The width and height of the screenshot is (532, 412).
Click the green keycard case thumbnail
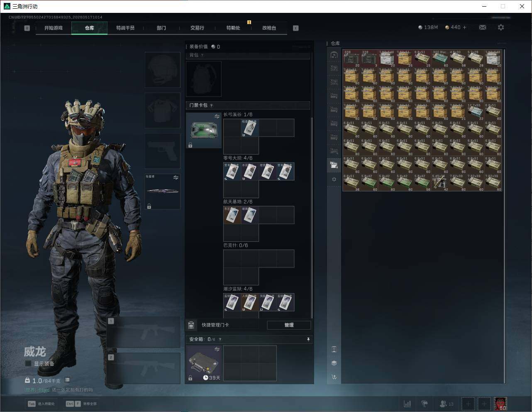click(x=203, y=130)
